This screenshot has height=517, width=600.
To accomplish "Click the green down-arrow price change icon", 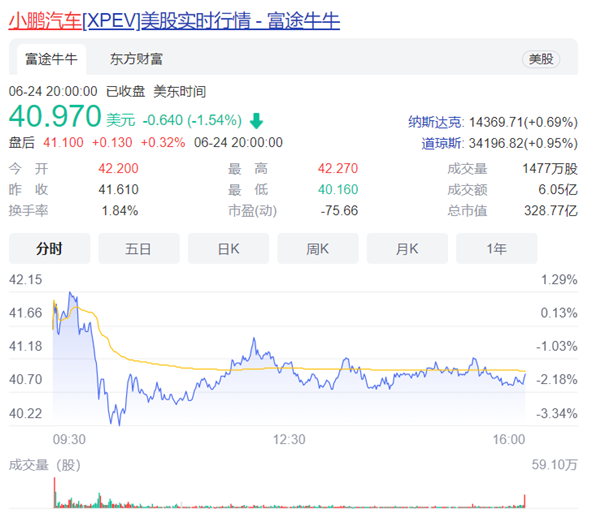I will click(x=256, y=121).
